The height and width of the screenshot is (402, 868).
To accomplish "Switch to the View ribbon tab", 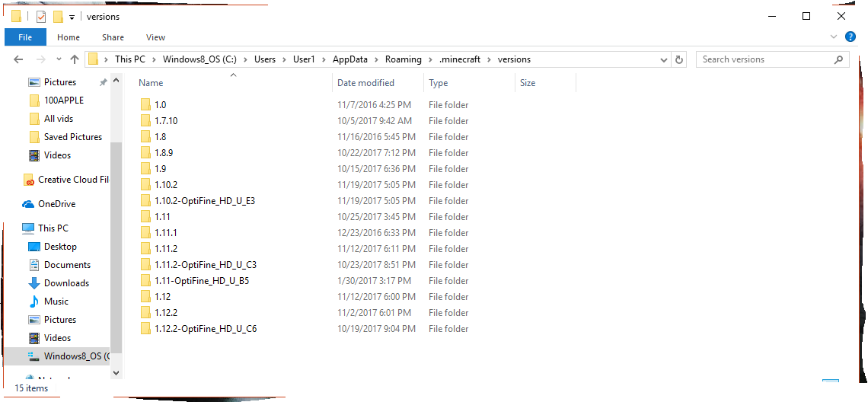I will [x=155, y=37].
